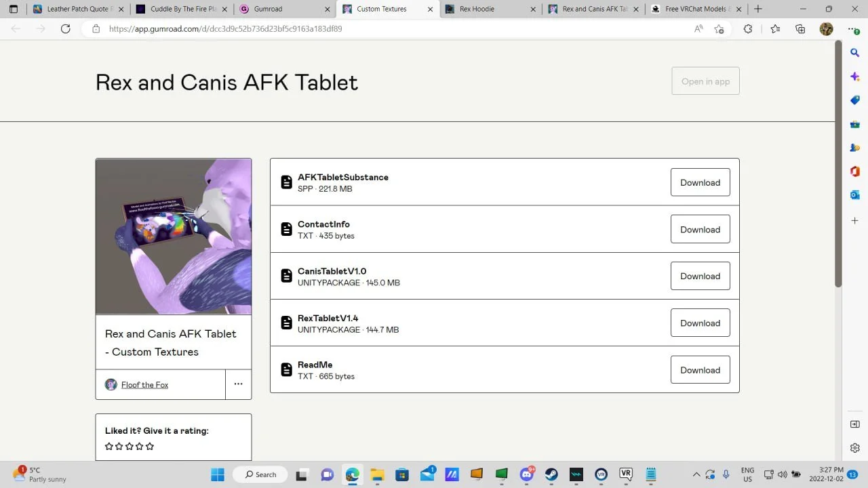Open Discord from the taskbar

click(527, 474)
